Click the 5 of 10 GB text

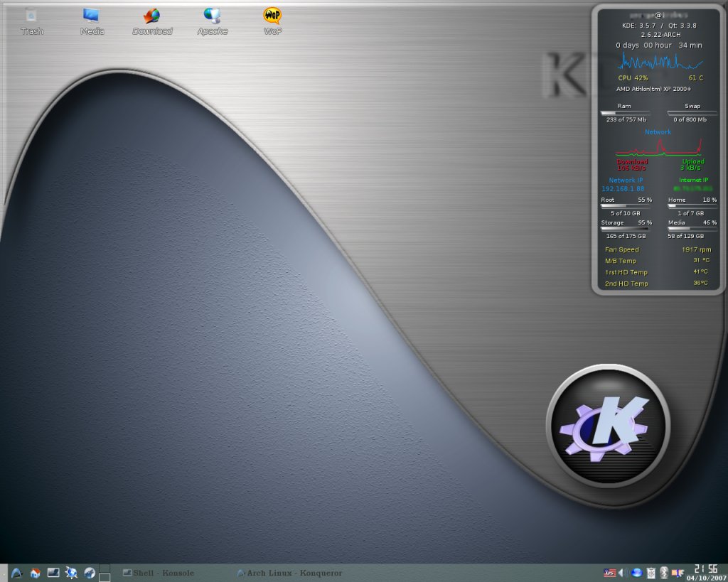[625, 213]
